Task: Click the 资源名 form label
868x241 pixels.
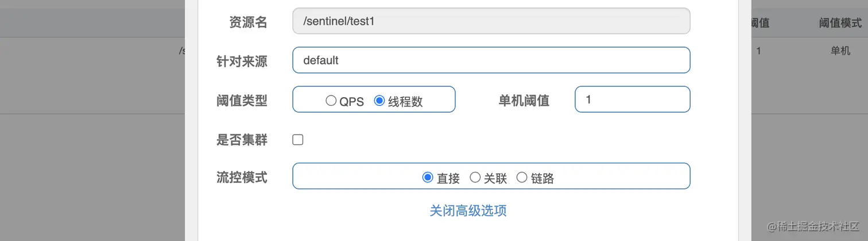Action: pyautogui.click(x=248, y=22)
